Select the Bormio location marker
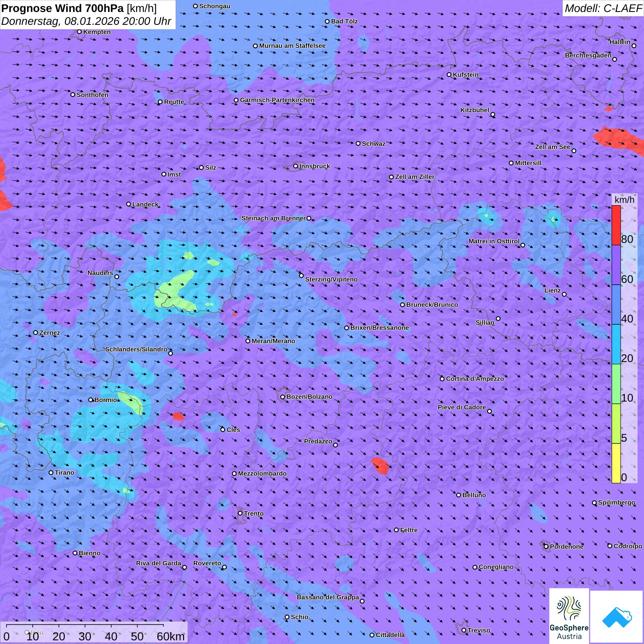Viewport: 644px width, 644px height. point(91,400)
